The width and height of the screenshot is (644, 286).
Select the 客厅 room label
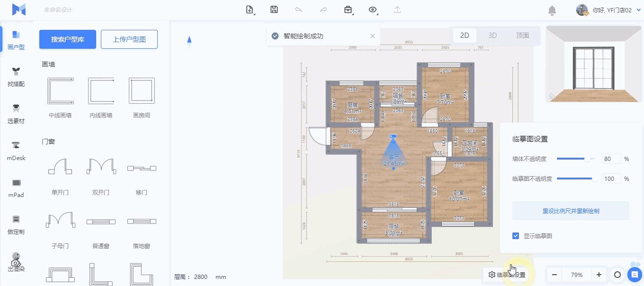click(394, 157)
